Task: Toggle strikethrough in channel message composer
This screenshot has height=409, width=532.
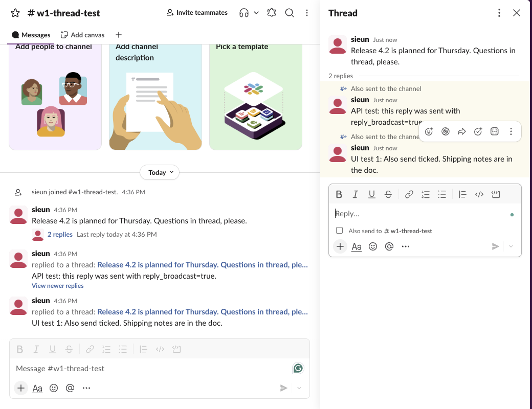Action: click(x=69, y=349)
